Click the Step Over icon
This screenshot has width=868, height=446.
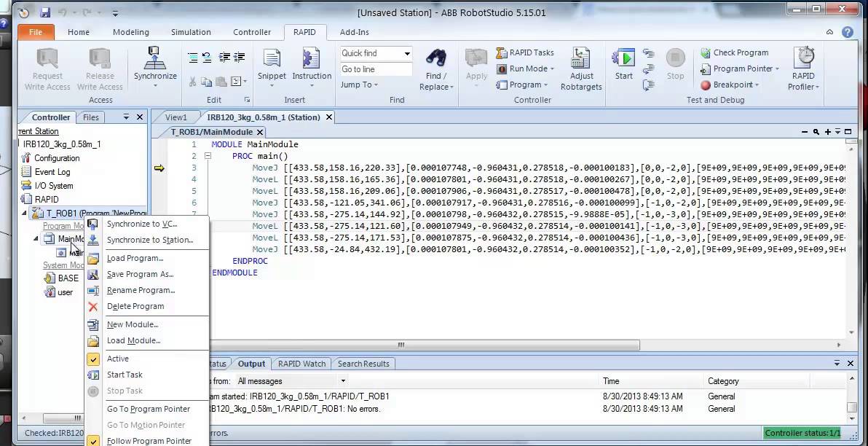tap(649, 69)
